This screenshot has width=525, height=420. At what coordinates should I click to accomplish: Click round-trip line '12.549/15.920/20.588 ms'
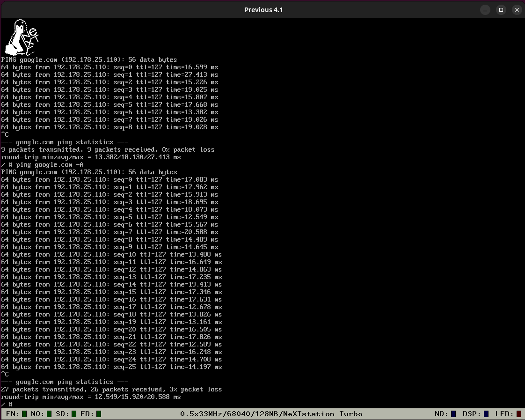(x=91, y=397)
